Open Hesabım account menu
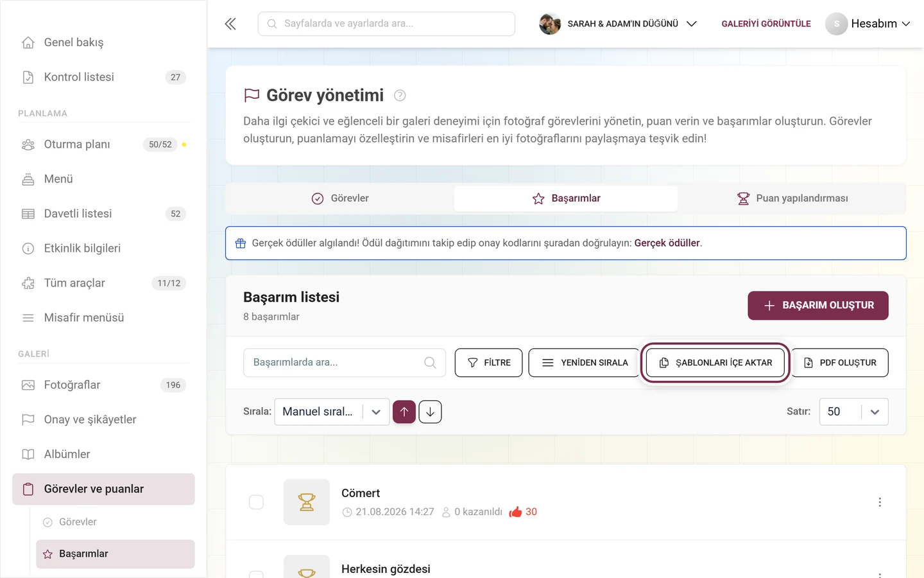 pos(868,24)
